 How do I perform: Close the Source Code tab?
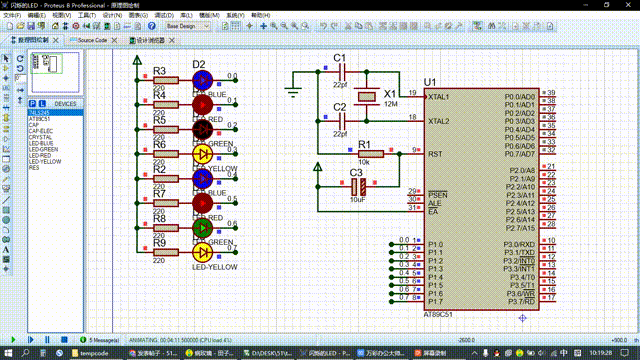(114, 40)
